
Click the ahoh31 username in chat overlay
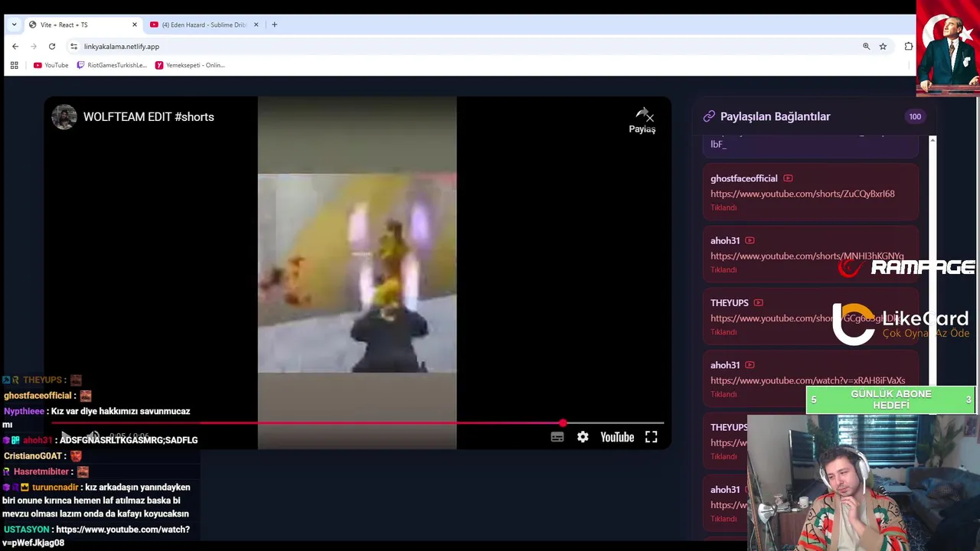click(37, 440)
